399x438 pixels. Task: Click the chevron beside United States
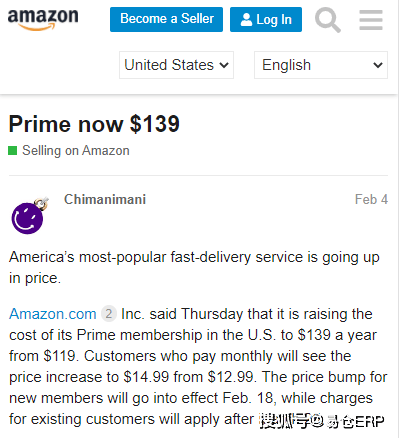(224, 65)
